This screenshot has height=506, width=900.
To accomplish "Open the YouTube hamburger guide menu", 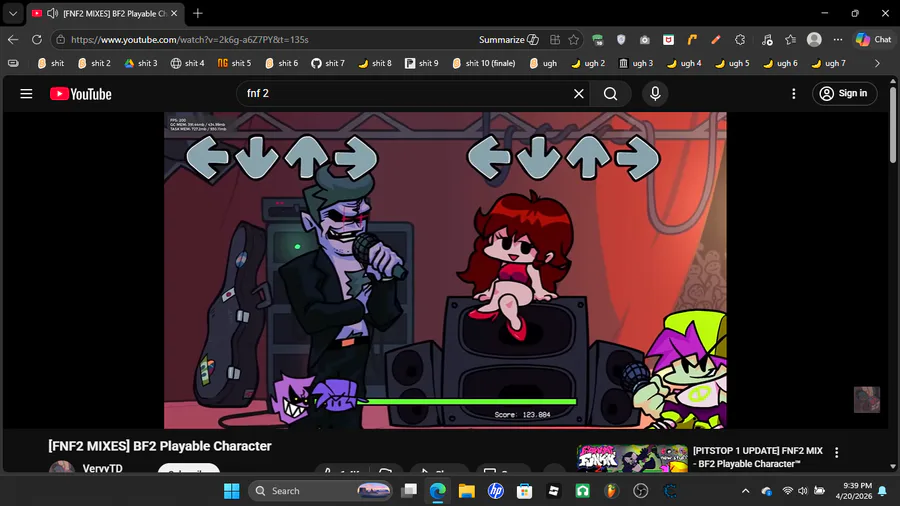I will point(26,94).
